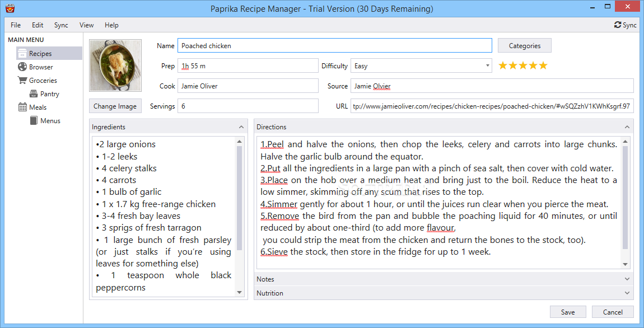Image resolution: width=644 pixels, height=328 pixels.
Task: Click the Categories button
Action: (525, 45)
